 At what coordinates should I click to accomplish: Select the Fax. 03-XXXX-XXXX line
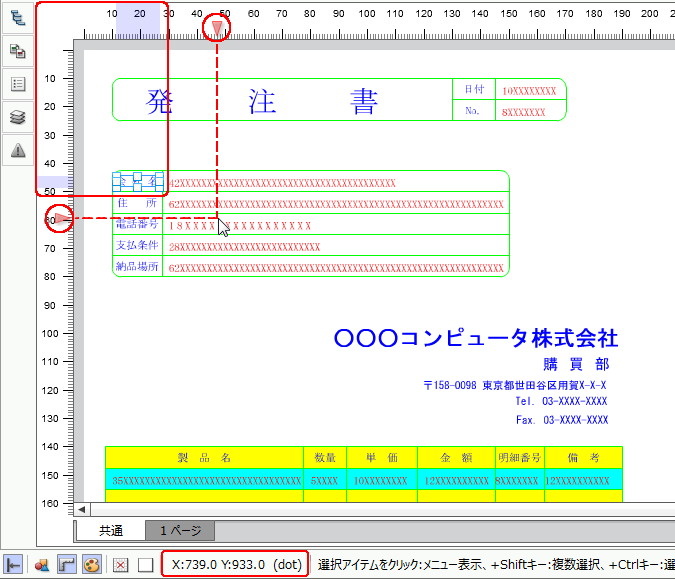[x=562, y=420]
